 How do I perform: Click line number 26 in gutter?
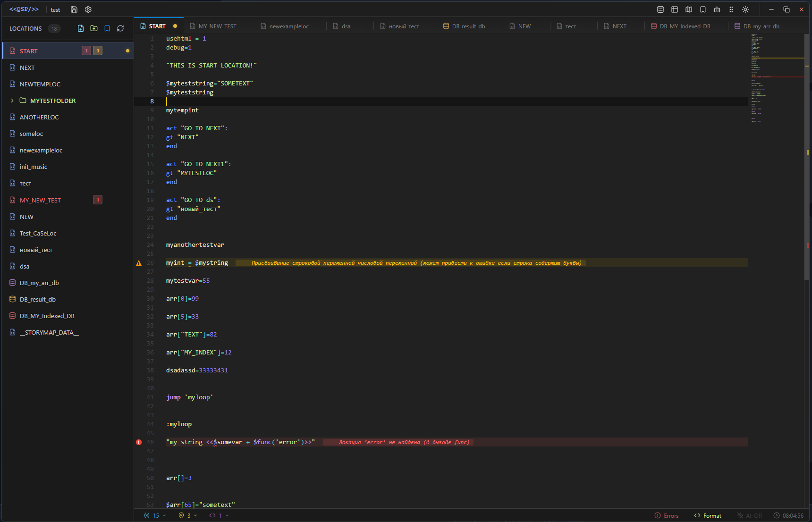click(150, 263)
